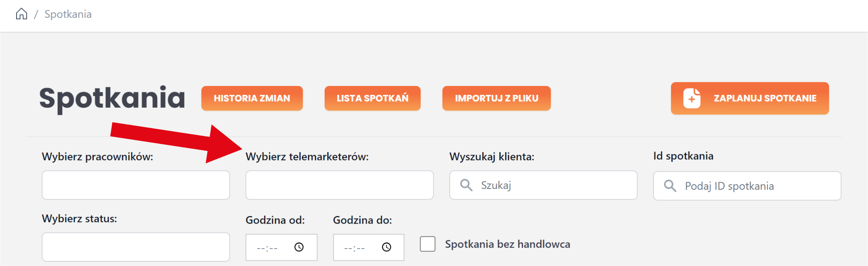Click the Godzina od time field
Screen dimensions: 868x266
(x=268, y=247)
